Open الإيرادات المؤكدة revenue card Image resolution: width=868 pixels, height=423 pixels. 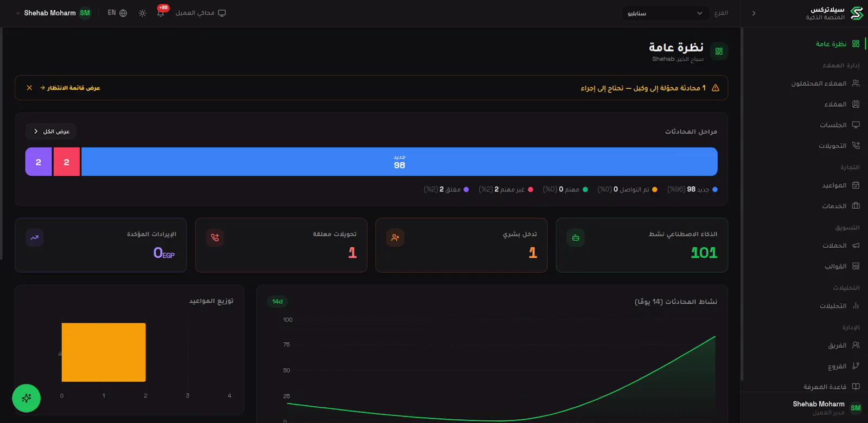point(101,245)
